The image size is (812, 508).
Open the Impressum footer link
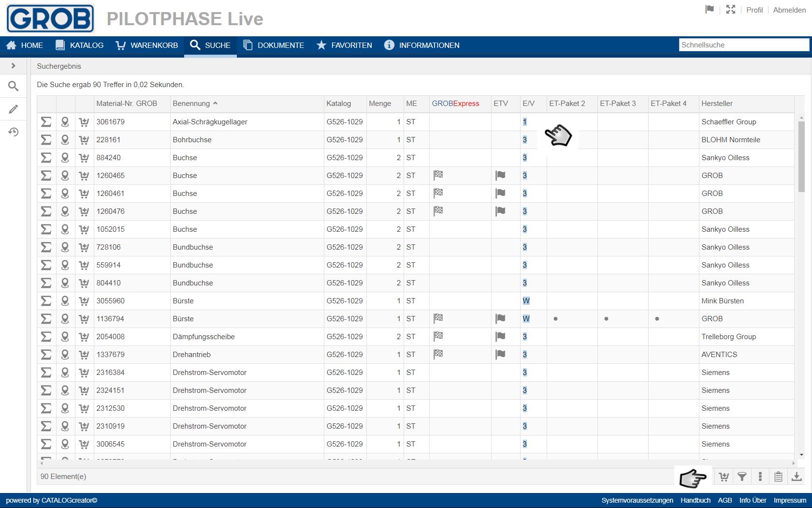pos(790,500)
